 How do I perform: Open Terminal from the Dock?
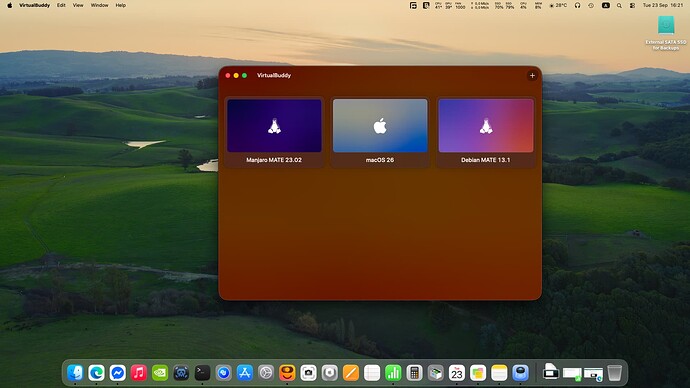[202, 373]
